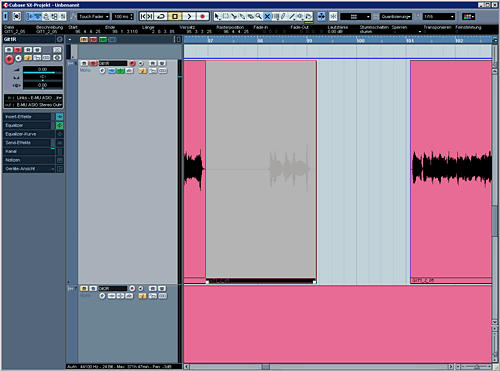This screenshot has width=500, height=371.
Task: Toggle Insert-Effekte bypass icon
Action: (60, 117)
